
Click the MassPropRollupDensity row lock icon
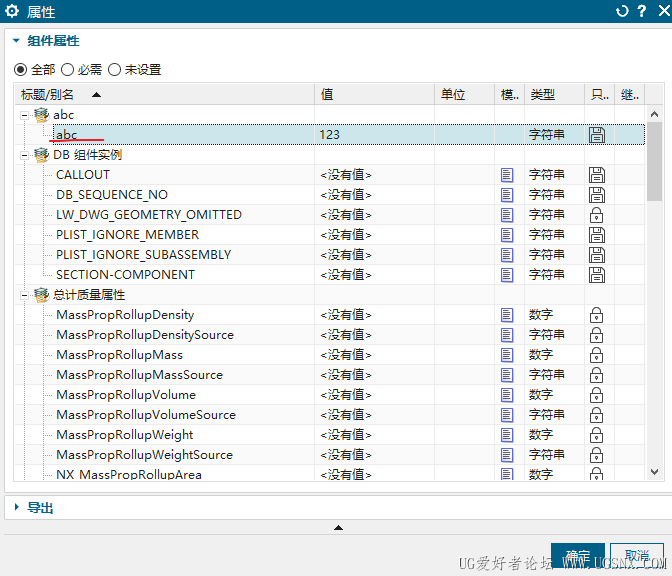pyautogui.click(x=597, y=315)
